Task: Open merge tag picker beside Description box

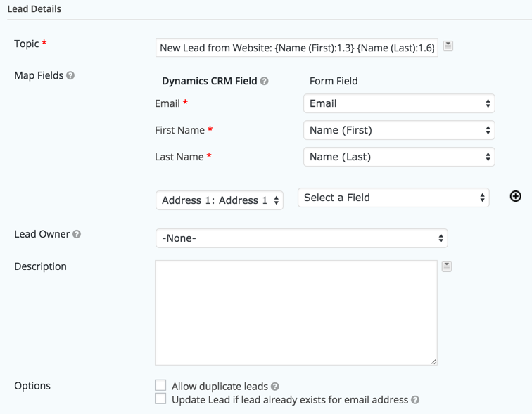Action: coord(447,266)
